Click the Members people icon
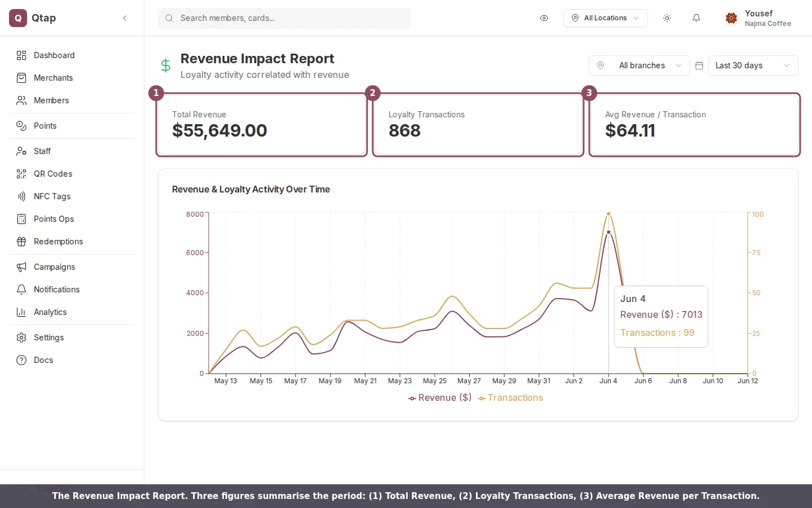 tap(21, 100)
